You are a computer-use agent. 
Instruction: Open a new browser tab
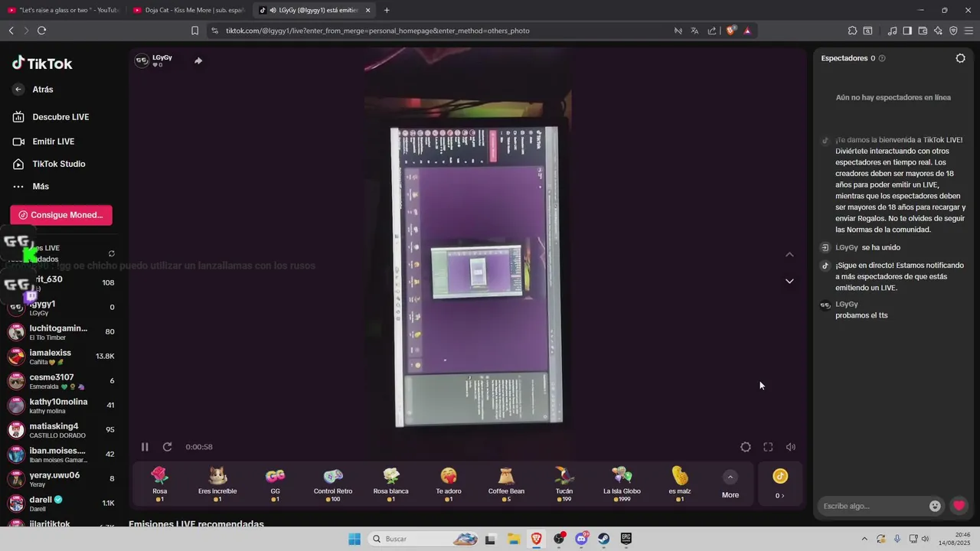coord(387,10)
